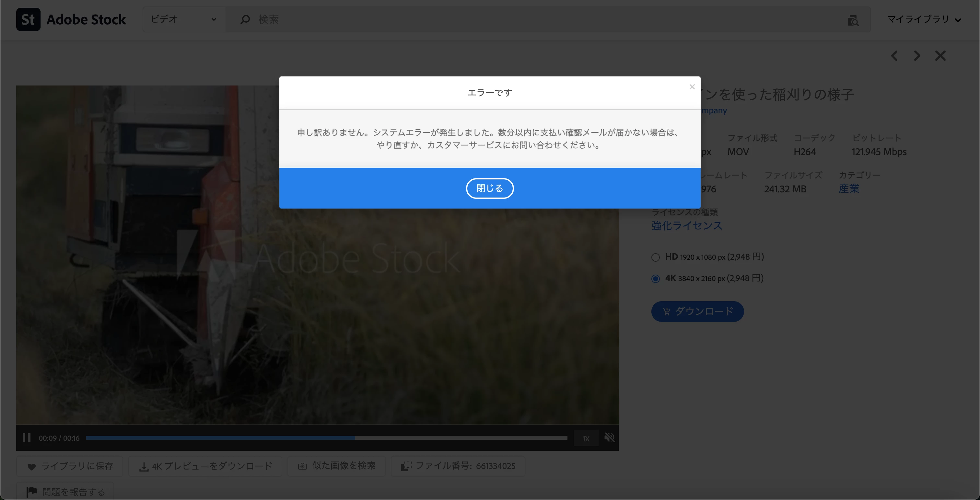Pause the video playback

pyautogui.click(x=26, y=437)
